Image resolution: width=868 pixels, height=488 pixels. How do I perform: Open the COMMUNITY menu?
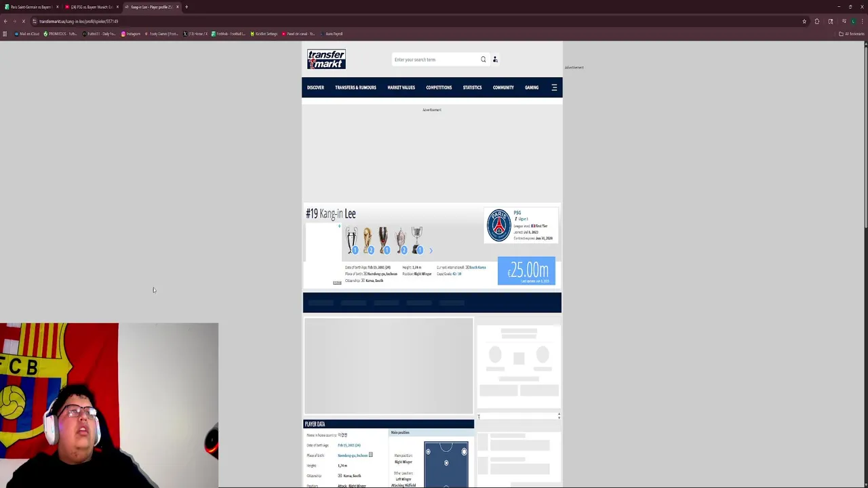click(503, 87)
